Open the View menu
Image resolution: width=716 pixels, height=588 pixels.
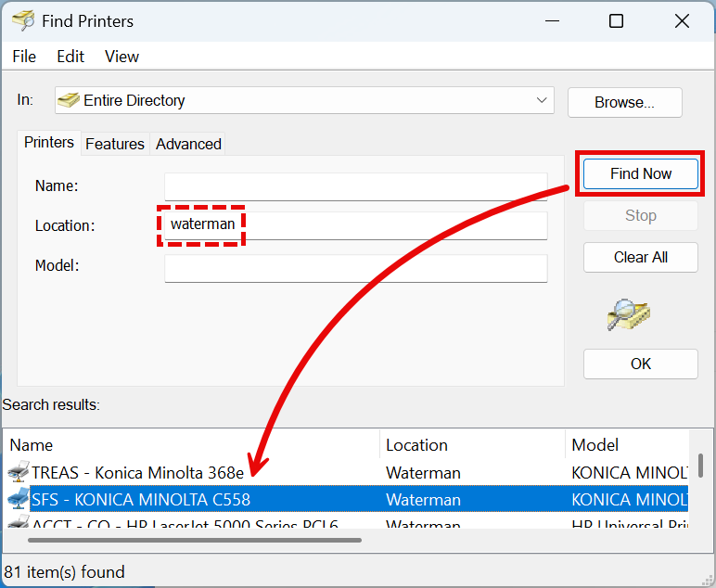(x=121, y=57)
